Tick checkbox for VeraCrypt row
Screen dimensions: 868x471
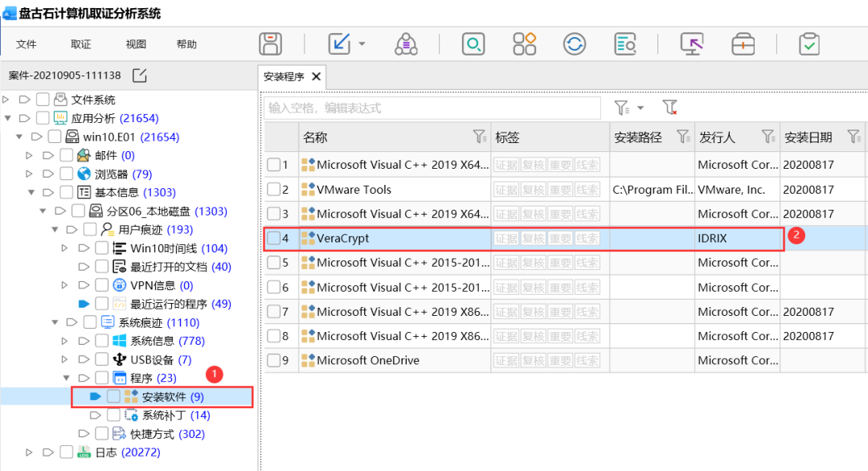click(x=273, y=239)
